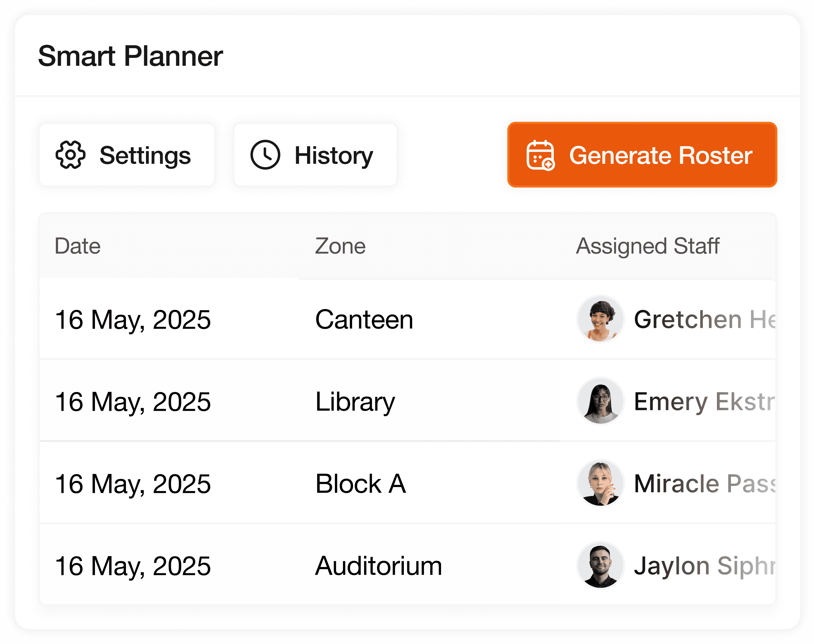Click the Smart Planner title
The width and height of the screenshot is (815, 644).
(x=131, y=56)
